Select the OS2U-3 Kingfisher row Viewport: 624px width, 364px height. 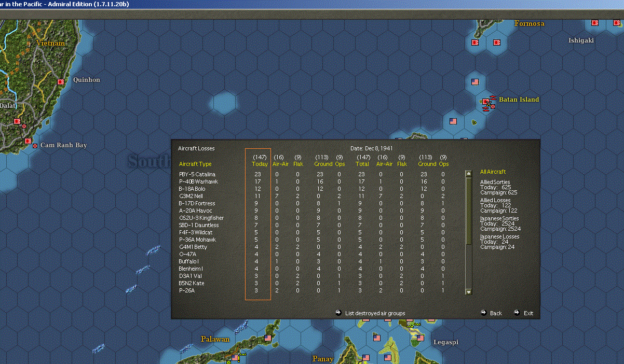(311, 218)
